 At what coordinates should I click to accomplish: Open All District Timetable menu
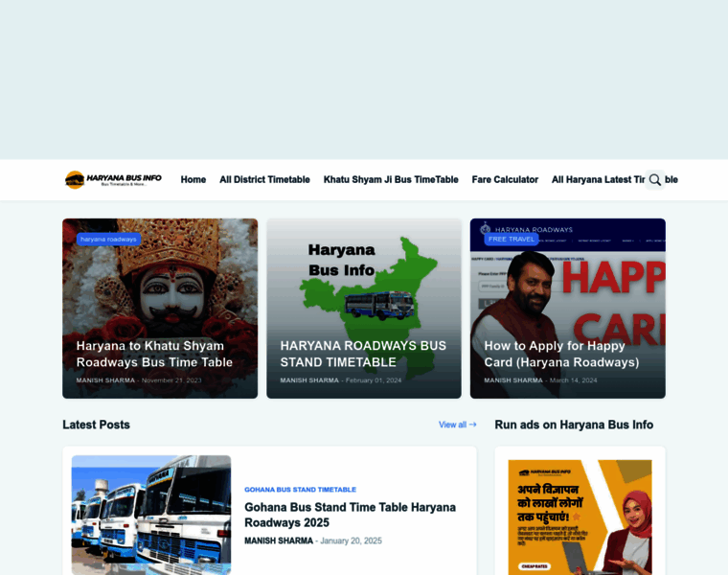(x=264, y=180)
